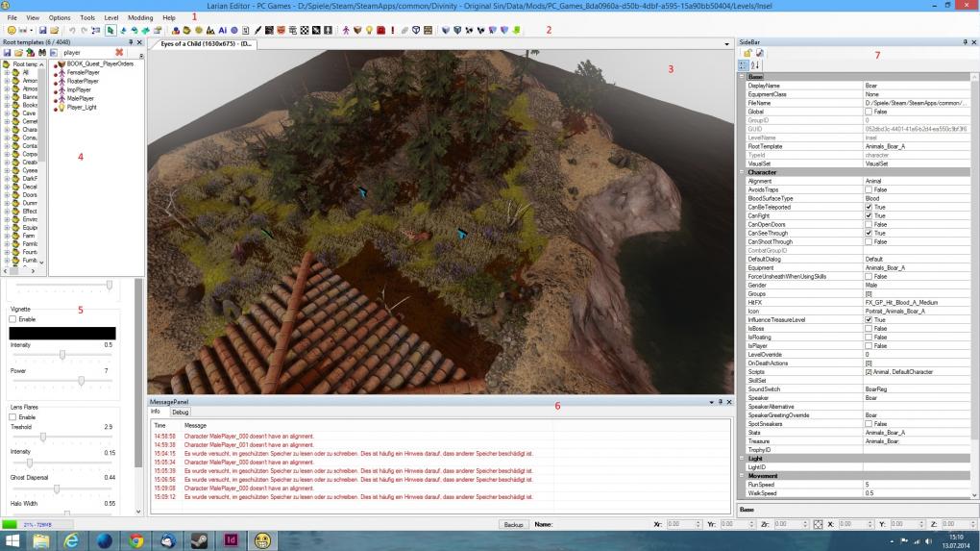Click the yellow smiley icon at toolbar start
The width and height of the screenshot is (980, 551).
tap(12, 30)
